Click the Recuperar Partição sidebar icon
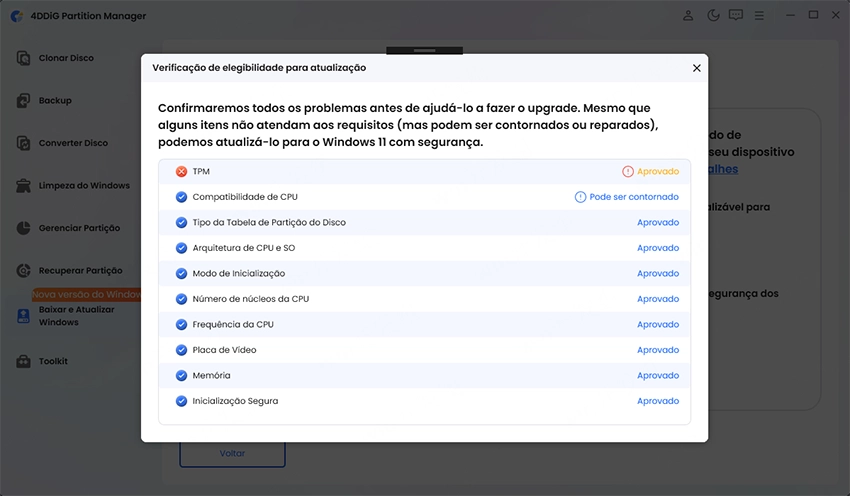 pyautogui.click(x=23, y=270)
